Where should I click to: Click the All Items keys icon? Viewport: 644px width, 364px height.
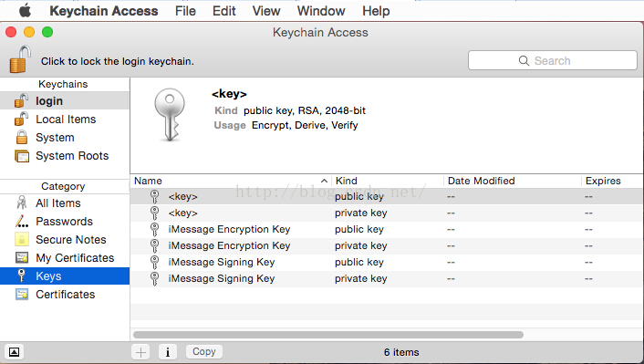[22, 203]
